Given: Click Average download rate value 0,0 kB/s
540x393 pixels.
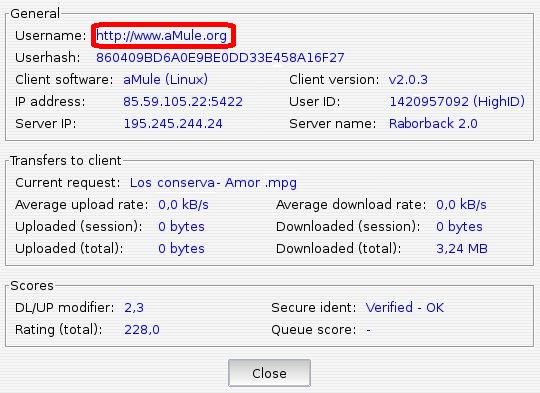Looking at the screenshot, I should 461,205.
